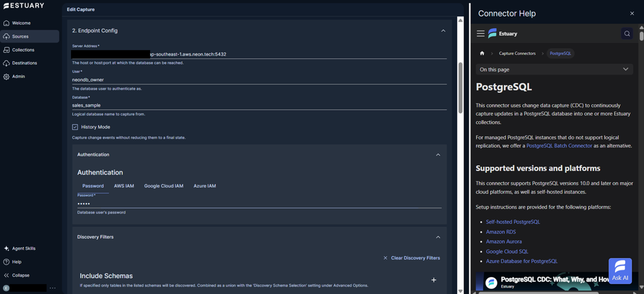644x294 pixels.
Task: Select the AWS IAM authentication tab
Action: (124, 186)
